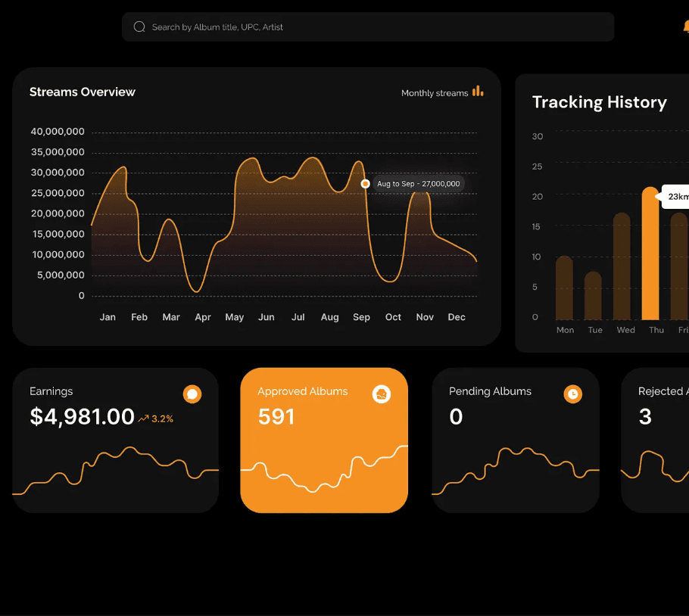
Task: Open the Approved Albums card icon
Action: (x=382, y=394)
